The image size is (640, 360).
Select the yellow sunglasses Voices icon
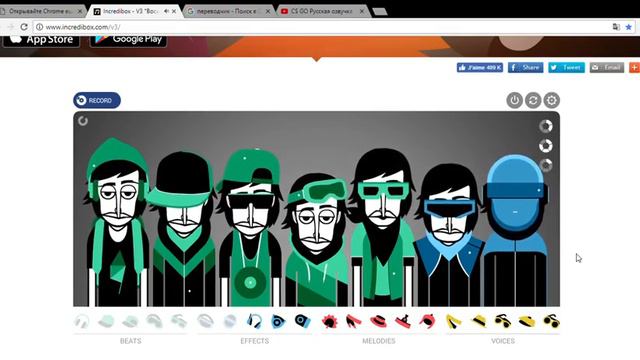coord(502,322)
